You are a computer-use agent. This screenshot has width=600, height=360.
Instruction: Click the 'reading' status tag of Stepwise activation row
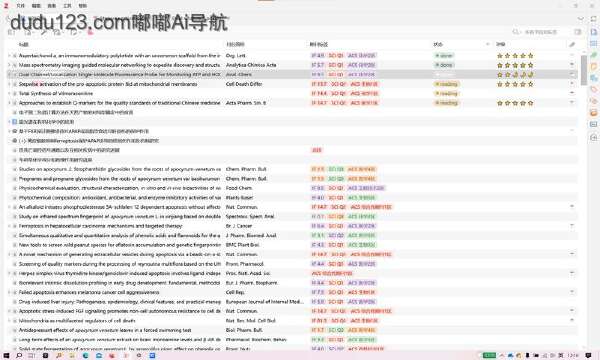pos(446,84)
